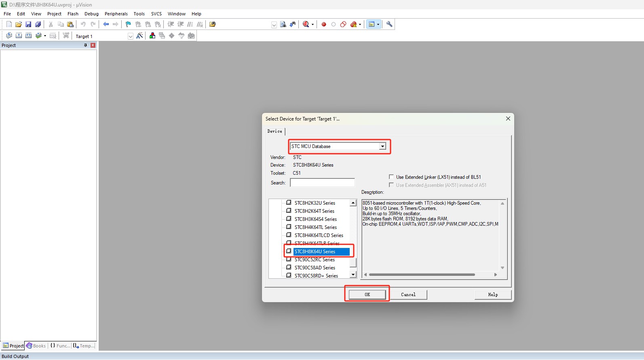Switch to the Books panel tab
644x360 pixels.
(x=36, y=346)
